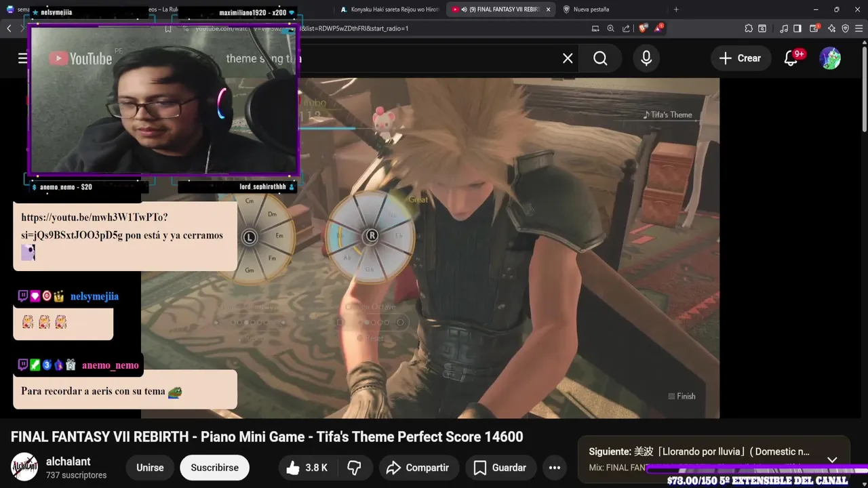Click nelsymejiia username in chat

pyautogui.click(x=94, y=296)
